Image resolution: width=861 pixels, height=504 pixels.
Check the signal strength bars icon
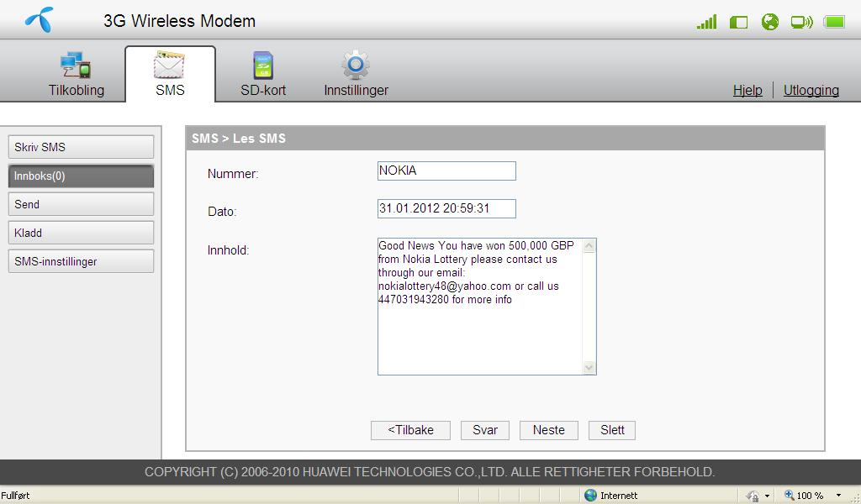tap(706, 22)
